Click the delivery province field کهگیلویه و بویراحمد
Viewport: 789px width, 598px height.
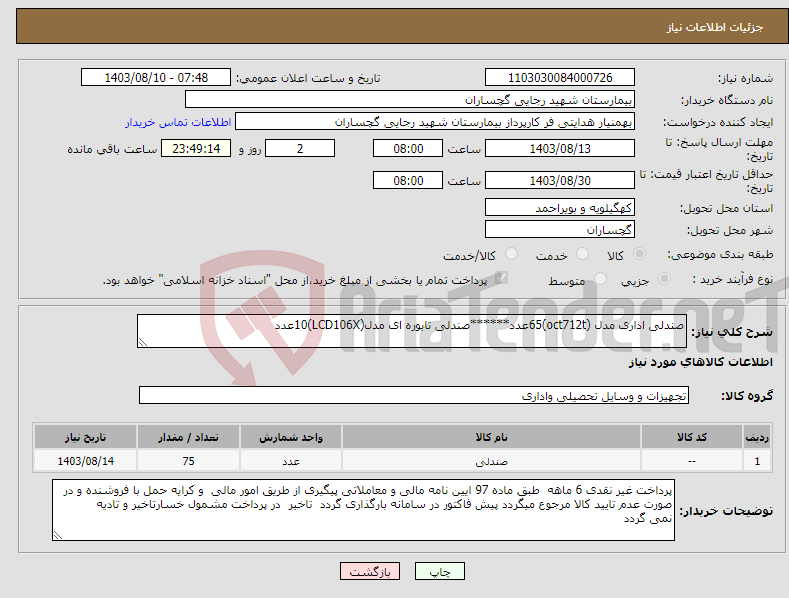[560, 207]
